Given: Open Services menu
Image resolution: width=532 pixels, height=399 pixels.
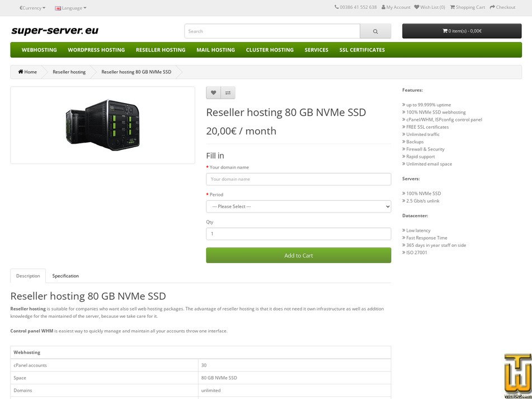Looking at the screenshot, I should coord(316,50).
